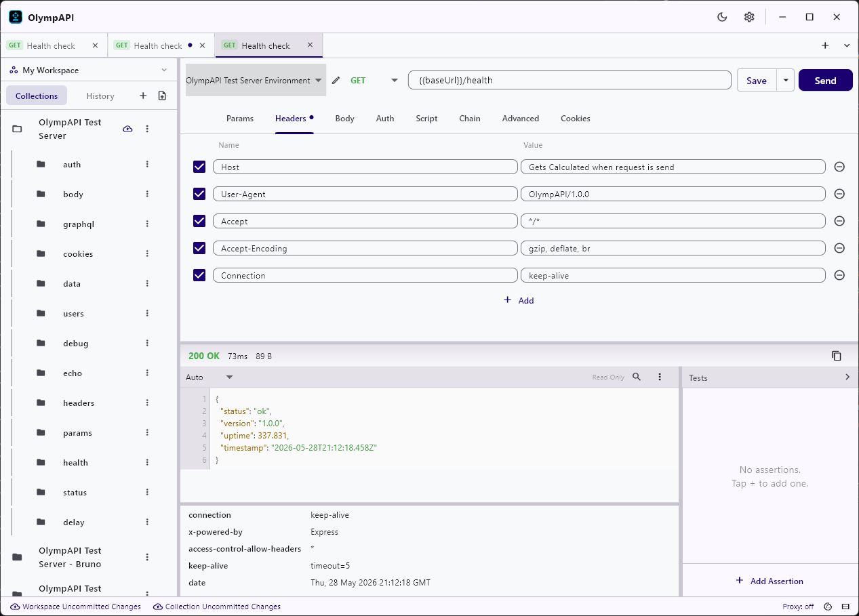Remove the Host header row
Image resolution: width=859 pixels, height=616 pixels.
[x=839, y=167]
